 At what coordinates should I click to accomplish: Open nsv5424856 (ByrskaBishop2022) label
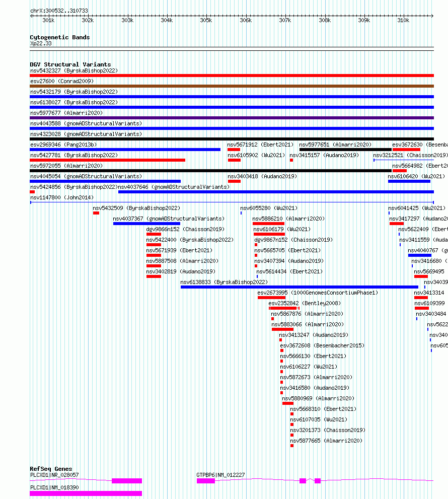coord(74,187)
